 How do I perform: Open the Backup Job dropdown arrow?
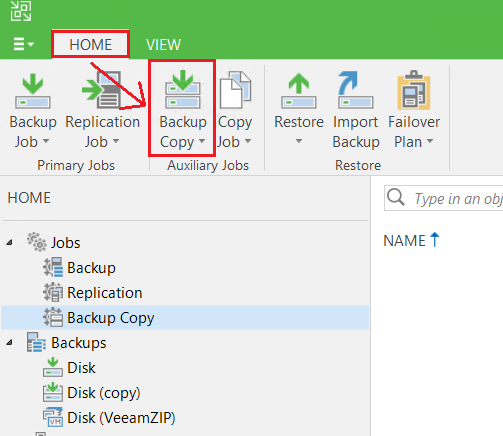point(46,141)
